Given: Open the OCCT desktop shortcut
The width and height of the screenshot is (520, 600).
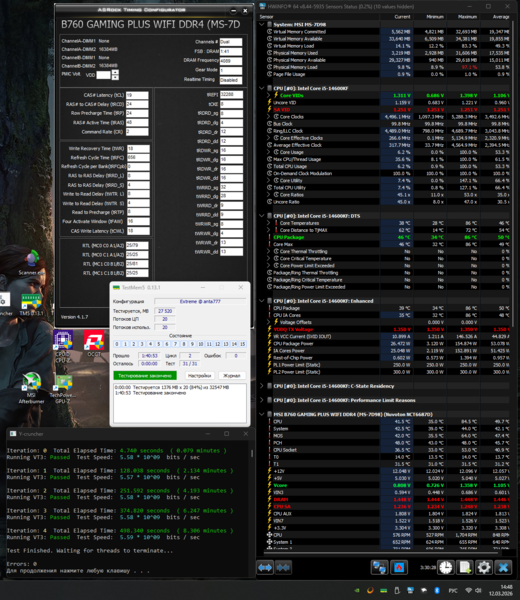Looking at the screenshot, I should [94, 343].
